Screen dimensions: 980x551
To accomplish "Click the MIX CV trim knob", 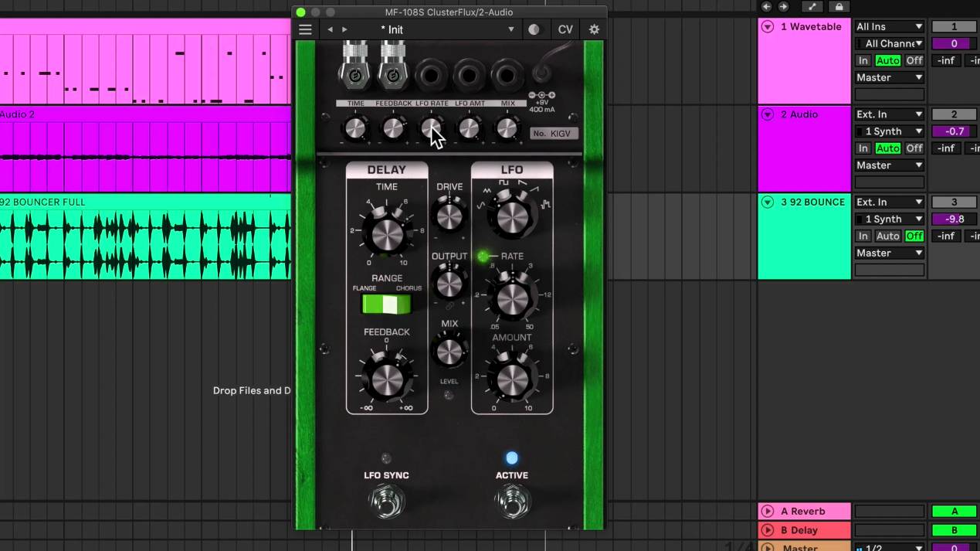I will tap(507, 128).
